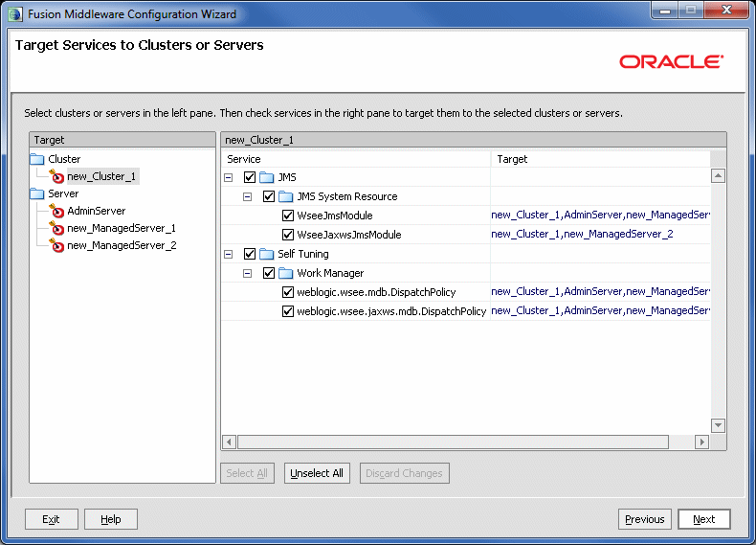Uncheck the JMS System Resource checkbox
Viewport: 756px width, 545px height.
[x=269, y=196]
